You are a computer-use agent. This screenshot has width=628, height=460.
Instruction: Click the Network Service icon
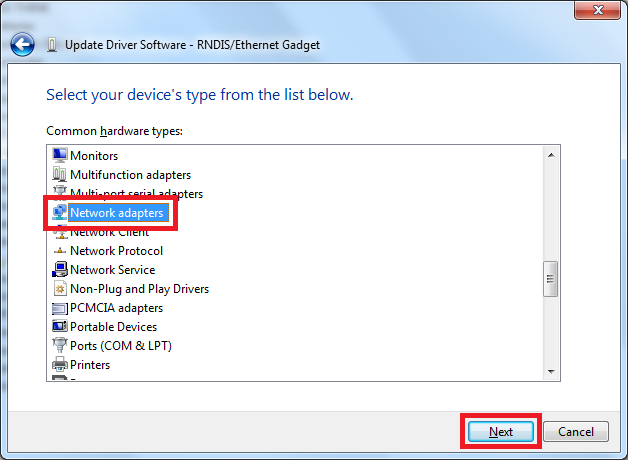[59, 270]
